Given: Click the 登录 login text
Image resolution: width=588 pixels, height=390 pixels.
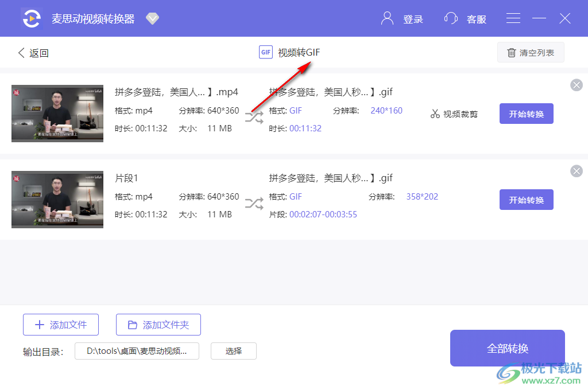Looking at the screenshot, I should 413,19.
